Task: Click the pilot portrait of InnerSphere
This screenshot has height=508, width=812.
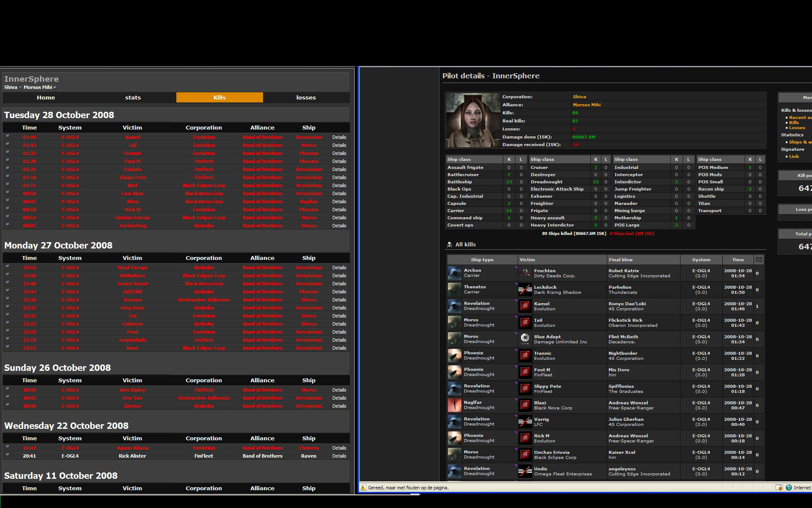Action: coord(473,120)
